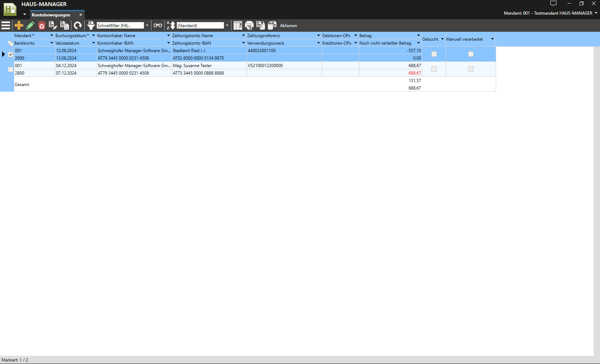Click the red trash delete icon
This screenshot has width=600, height=364.
tap(42, 25)
